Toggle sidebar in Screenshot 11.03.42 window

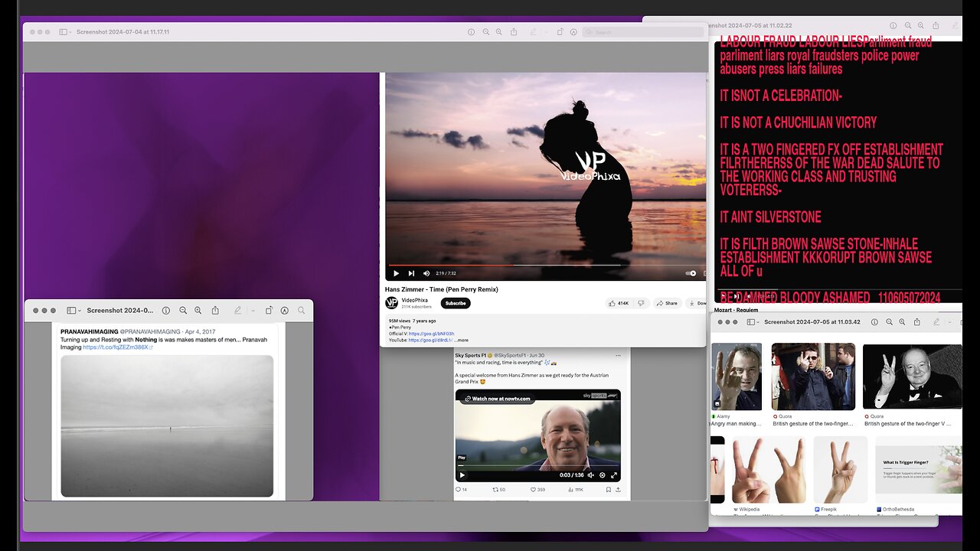[x=752, y=322]
